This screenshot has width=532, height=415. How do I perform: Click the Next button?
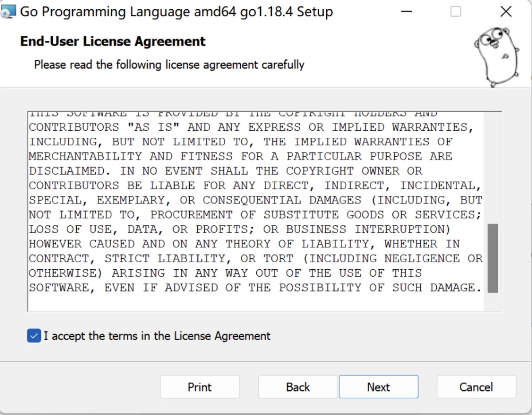click(378, 387)
